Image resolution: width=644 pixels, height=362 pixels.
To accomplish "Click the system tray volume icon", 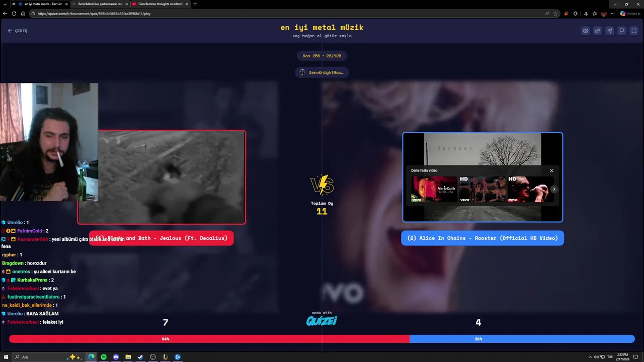I will (596, 357).
